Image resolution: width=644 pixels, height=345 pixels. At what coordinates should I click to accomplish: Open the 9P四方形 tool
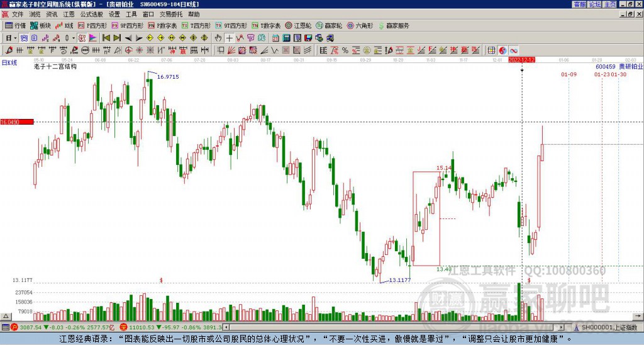coord(127,25)
